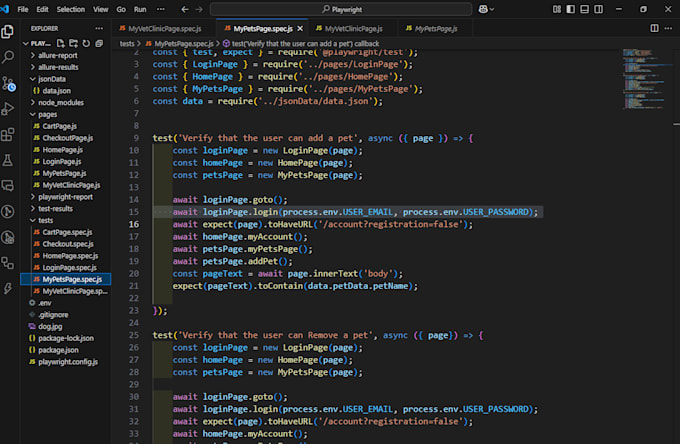Viewport: 680px width, 444px height.
Task: Switch to the MyVetClinicPage.js tab
Action: [353, 29]
